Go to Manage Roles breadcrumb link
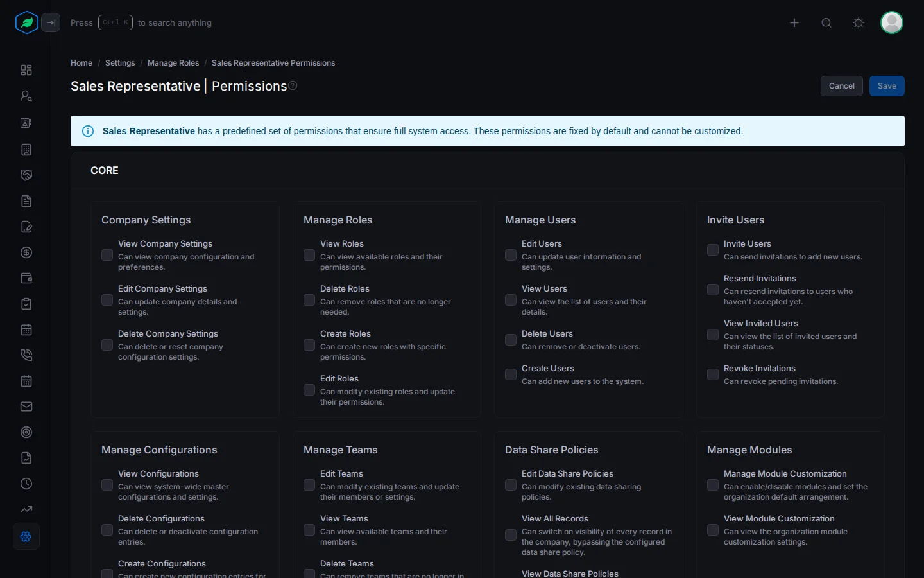 tap(173, 63)
